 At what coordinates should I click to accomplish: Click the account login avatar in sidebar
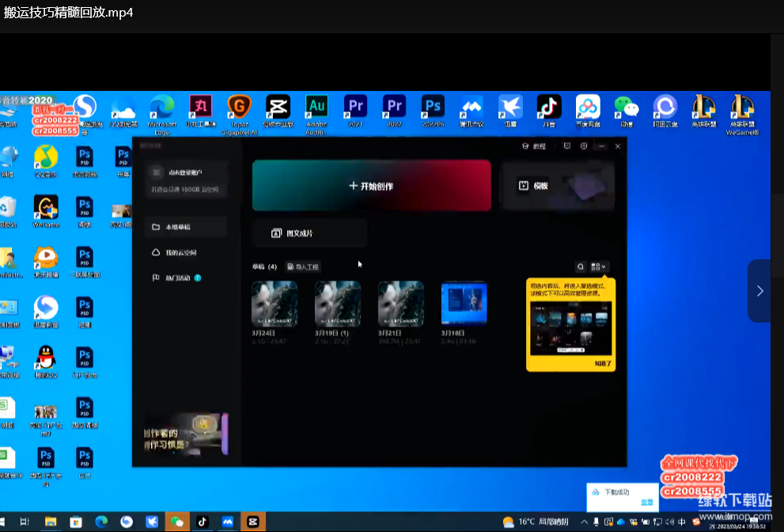[157, 172]
